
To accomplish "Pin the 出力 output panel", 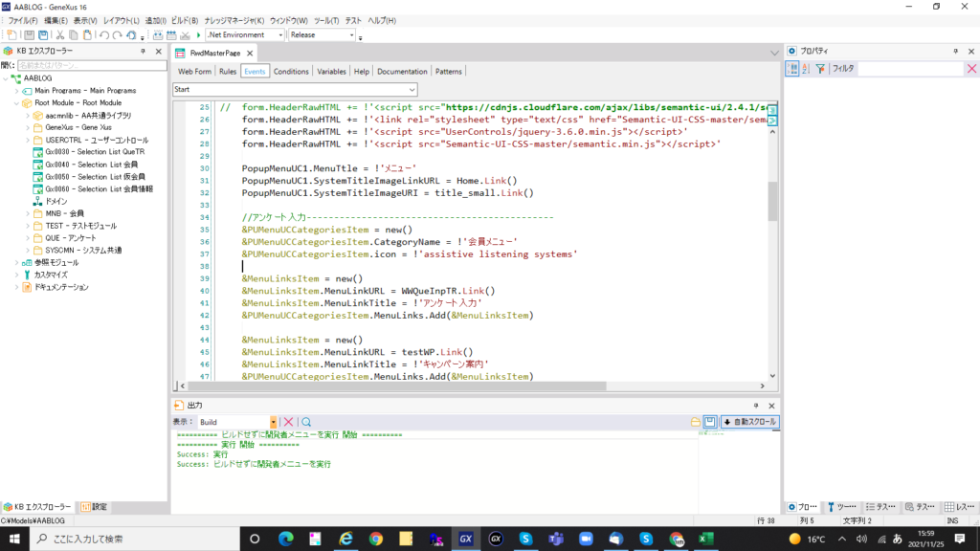I will (756, 406).
